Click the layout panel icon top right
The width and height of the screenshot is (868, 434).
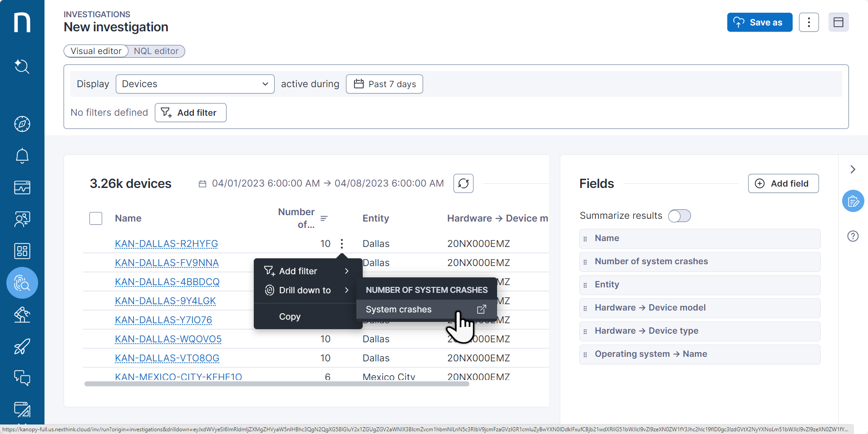pos(838,22)
